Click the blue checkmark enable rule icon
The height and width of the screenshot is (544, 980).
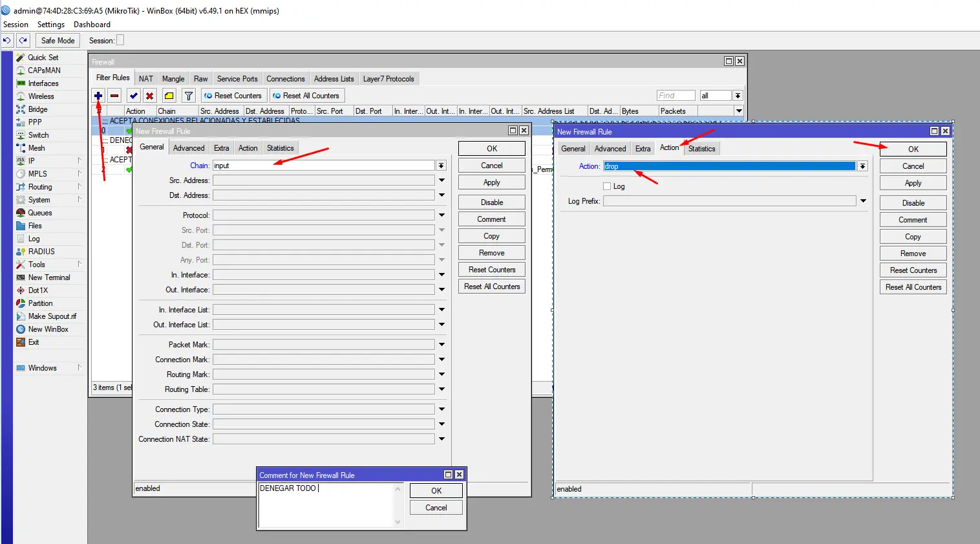pos(133,96)
